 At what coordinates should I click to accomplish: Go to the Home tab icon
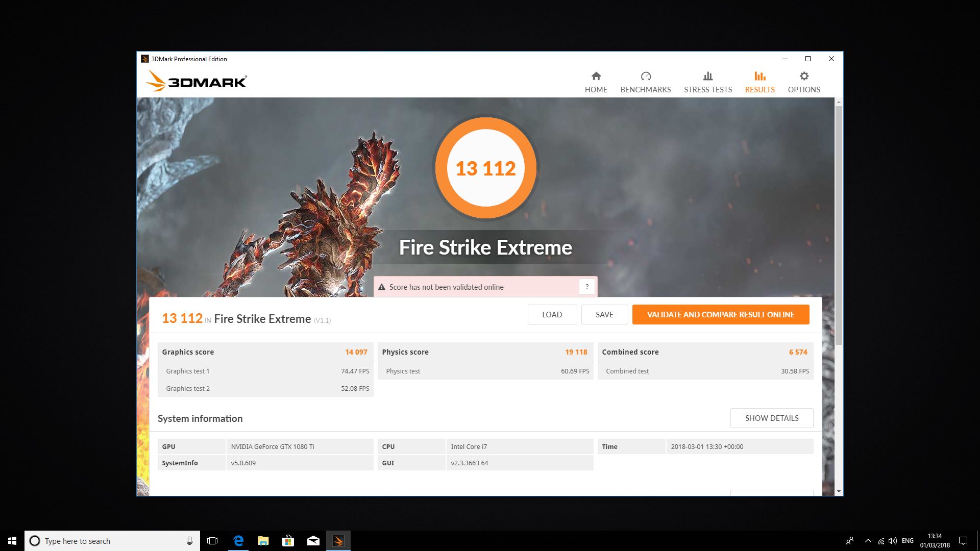pos(596,77)
